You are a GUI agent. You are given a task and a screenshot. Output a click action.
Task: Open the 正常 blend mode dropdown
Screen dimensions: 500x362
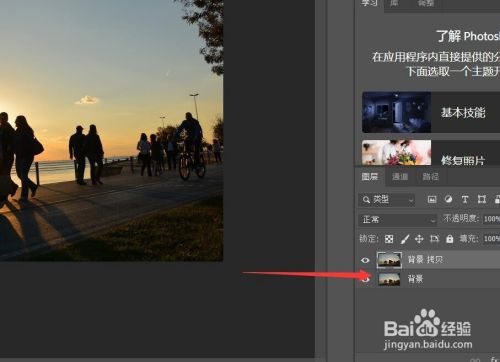[x=398, y=220]
